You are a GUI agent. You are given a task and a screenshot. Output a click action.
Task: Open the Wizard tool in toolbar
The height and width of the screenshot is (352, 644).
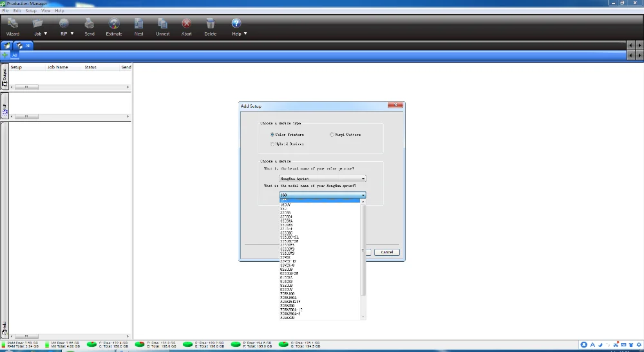(13, 27)
